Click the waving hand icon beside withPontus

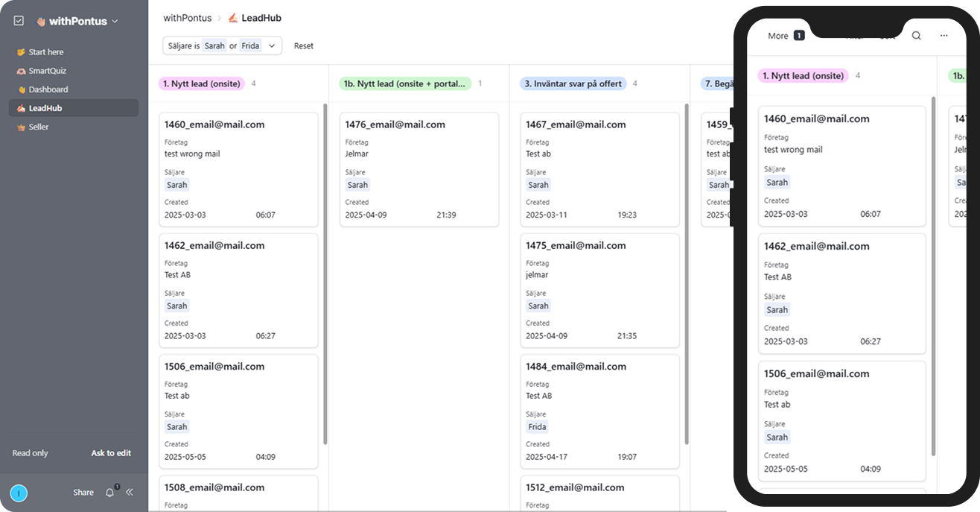pos(41,22)
